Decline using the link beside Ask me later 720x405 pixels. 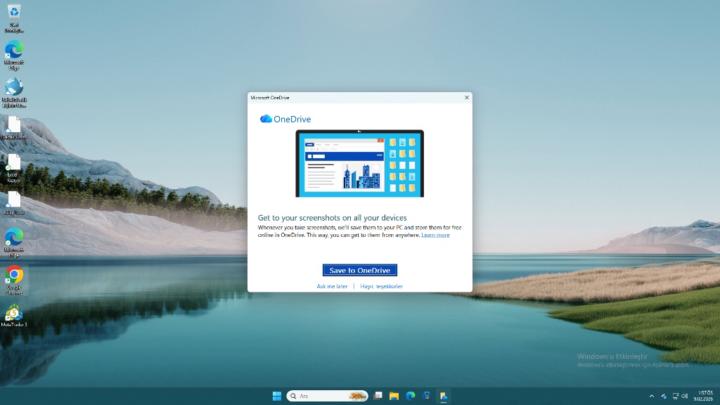coord(381,287)
